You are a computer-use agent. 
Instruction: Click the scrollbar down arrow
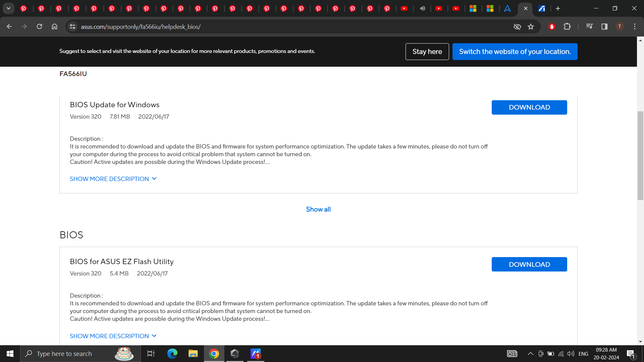[640, 342]
